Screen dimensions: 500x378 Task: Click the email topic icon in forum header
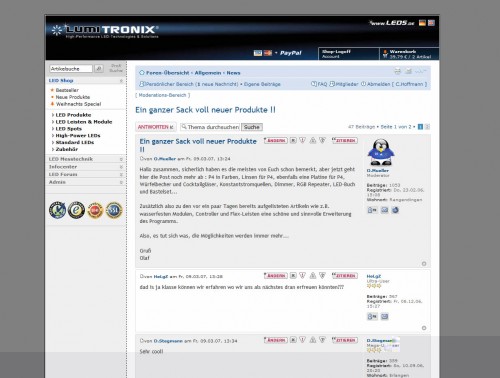[x=408, y=71]
